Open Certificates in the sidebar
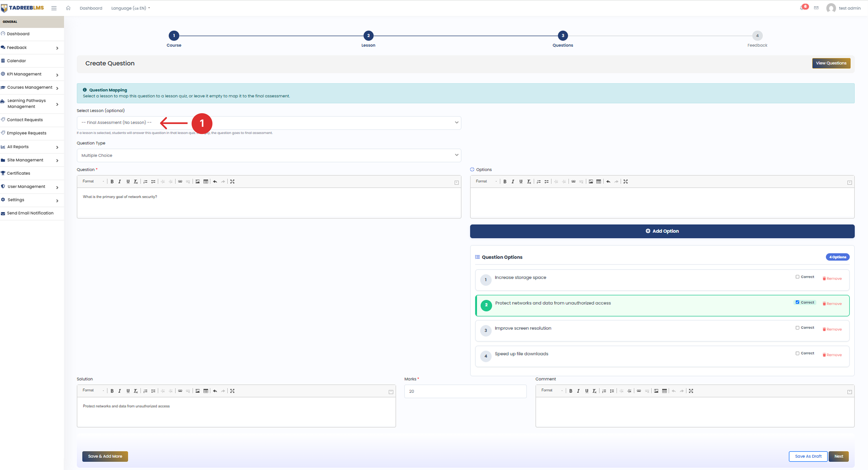 pos(32,173)
